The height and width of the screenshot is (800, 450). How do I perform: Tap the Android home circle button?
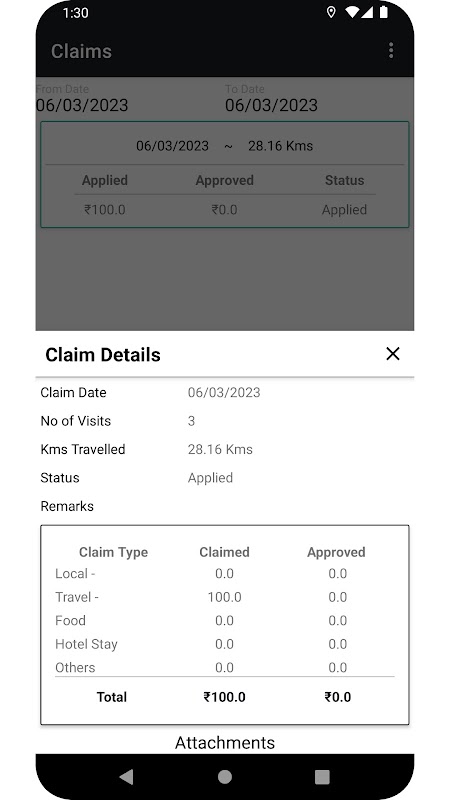click(224, 777)
